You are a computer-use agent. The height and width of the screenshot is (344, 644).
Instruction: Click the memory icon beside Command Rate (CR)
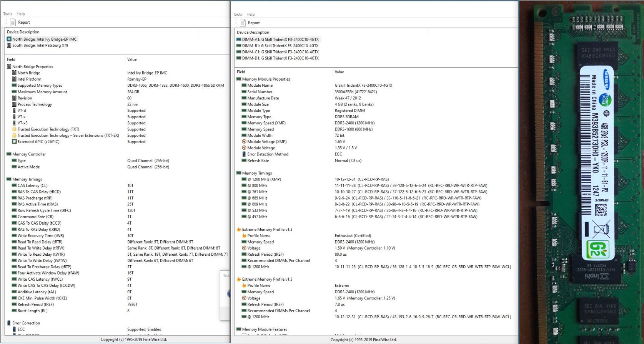point(14,217)
